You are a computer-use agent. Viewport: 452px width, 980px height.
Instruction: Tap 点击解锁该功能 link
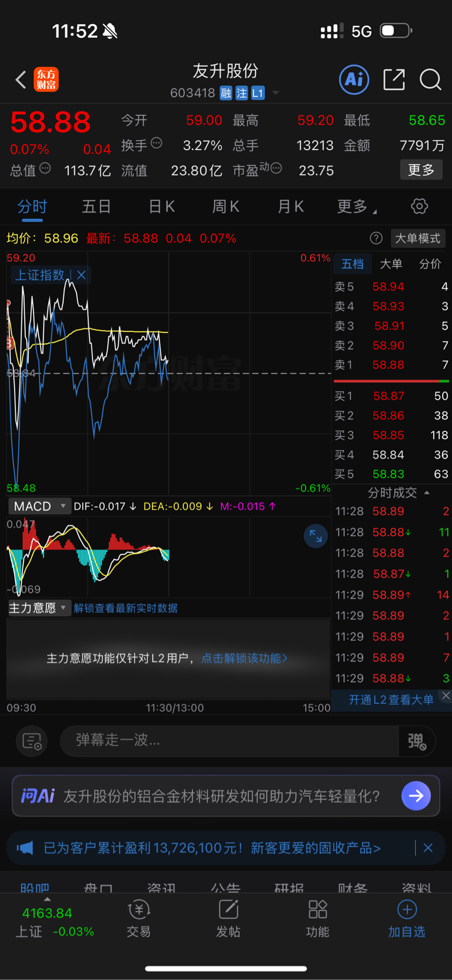pyautogui.click(x=244, y=658)
